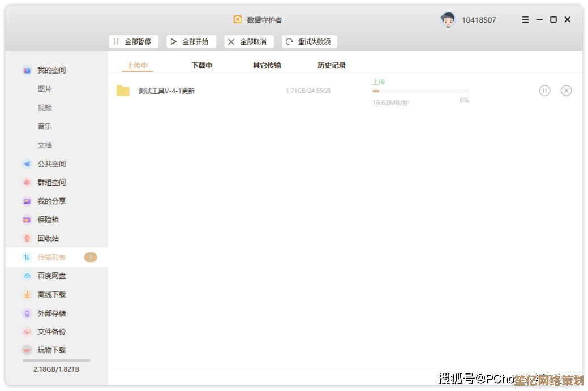The image size is (588, 391).
Task: Open the 回收站 recycle bin icon
Action: pos(27,239)
